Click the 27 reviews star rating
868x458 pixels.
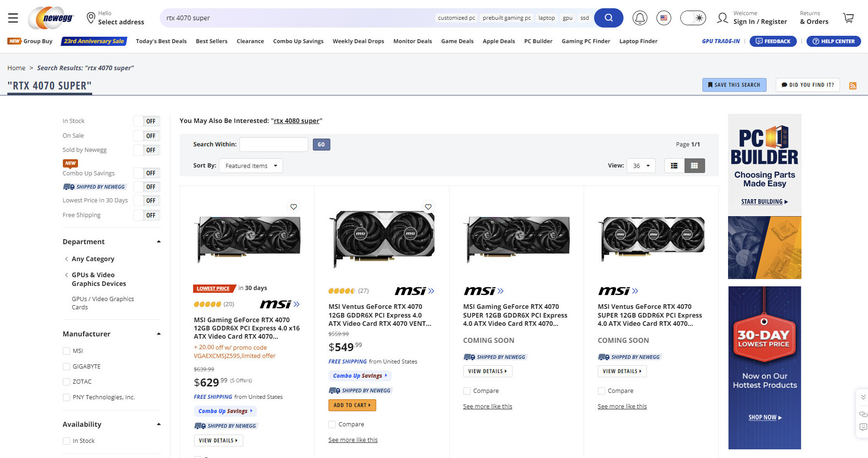pos(348,291)
